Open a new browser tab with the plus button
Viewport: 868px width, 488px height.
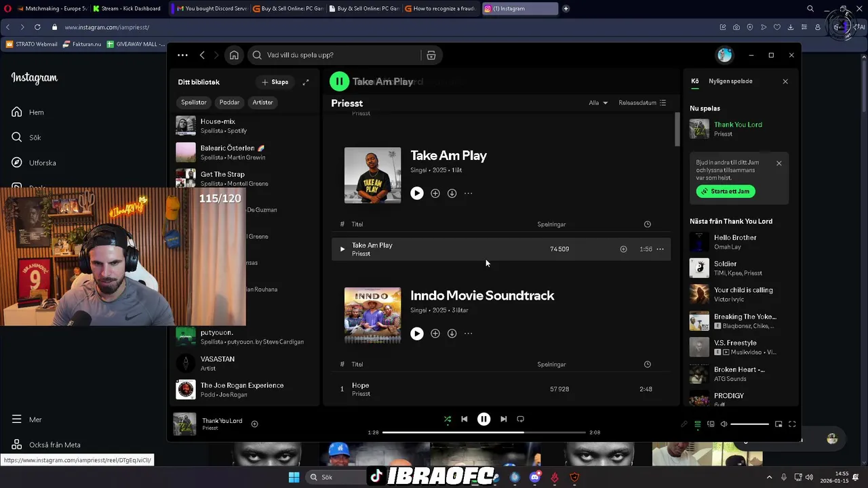pyautogui.click(x=566, y=9)
